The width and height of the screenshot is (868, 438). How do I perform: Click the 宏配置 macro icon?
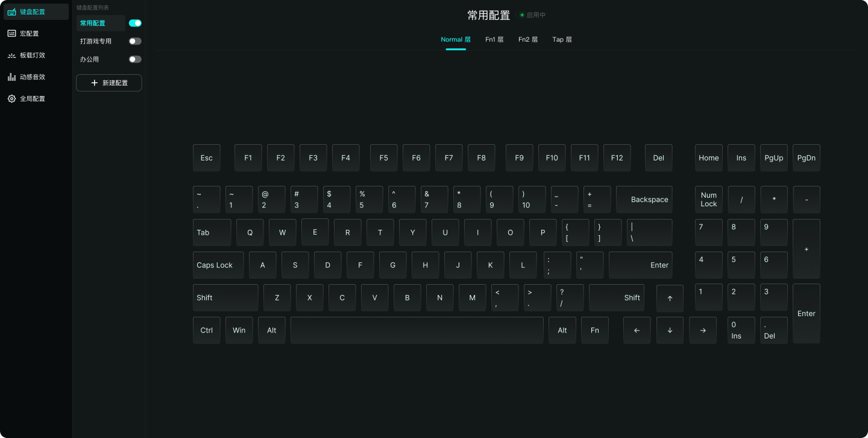click(x=11, y=33)
